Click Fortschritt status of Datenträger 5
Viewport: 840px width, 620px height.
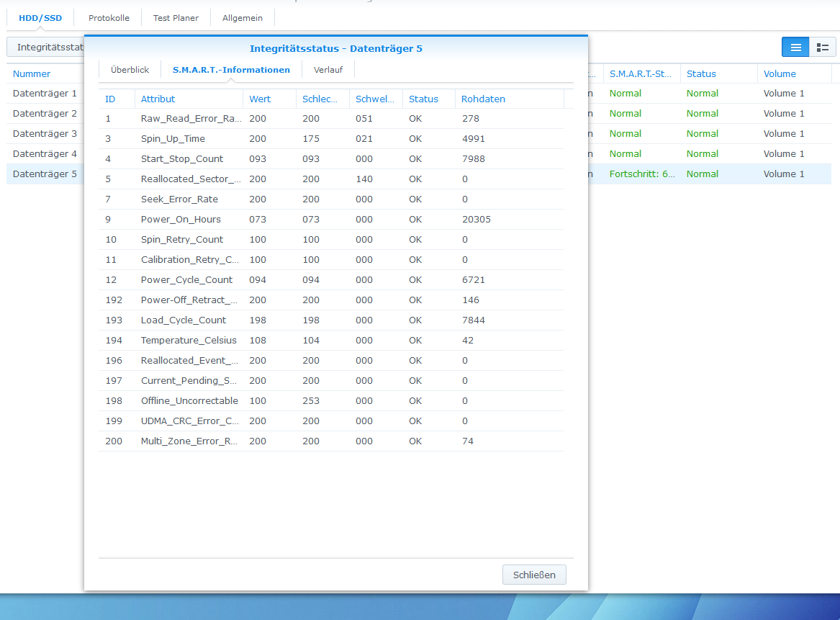click(642, 174)
